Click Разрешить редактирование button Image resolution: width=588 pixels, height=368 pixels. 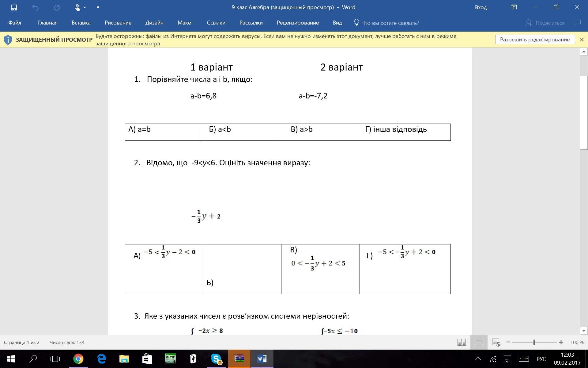tap(535, 40)
